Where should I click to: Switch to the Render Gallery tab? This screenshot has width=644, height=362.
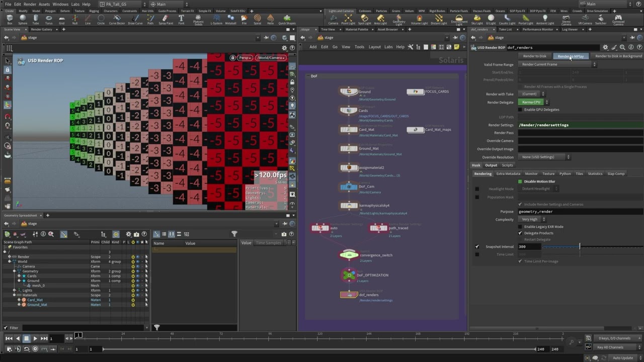coord(41,29)
